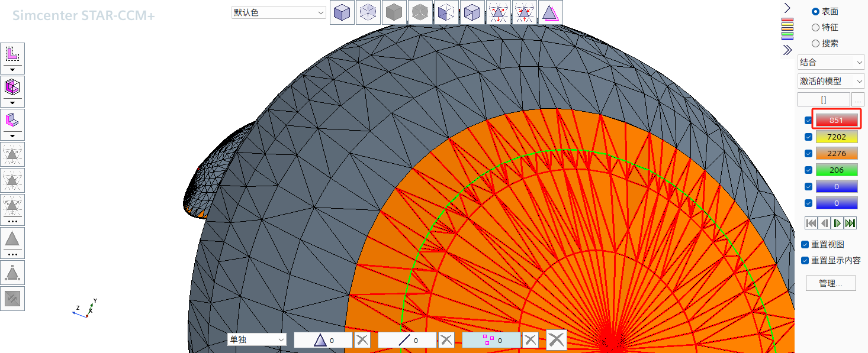
Task: Click the vertex selection count field
Action: point(491,340)
